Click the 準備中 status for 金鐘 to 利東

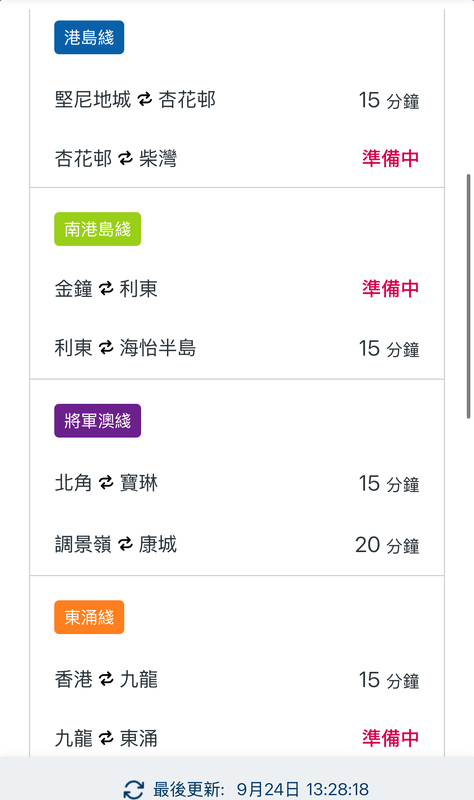tap(390, 289)
